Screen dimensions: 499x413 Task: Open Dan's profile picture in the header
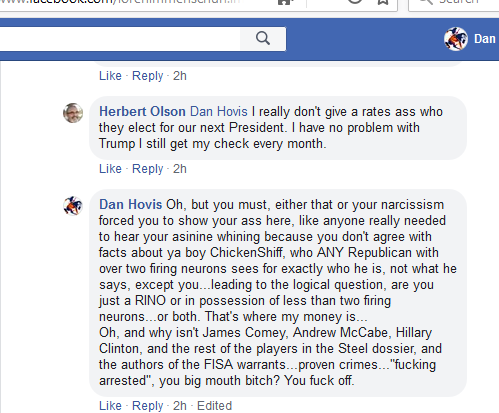pos(456,39)
